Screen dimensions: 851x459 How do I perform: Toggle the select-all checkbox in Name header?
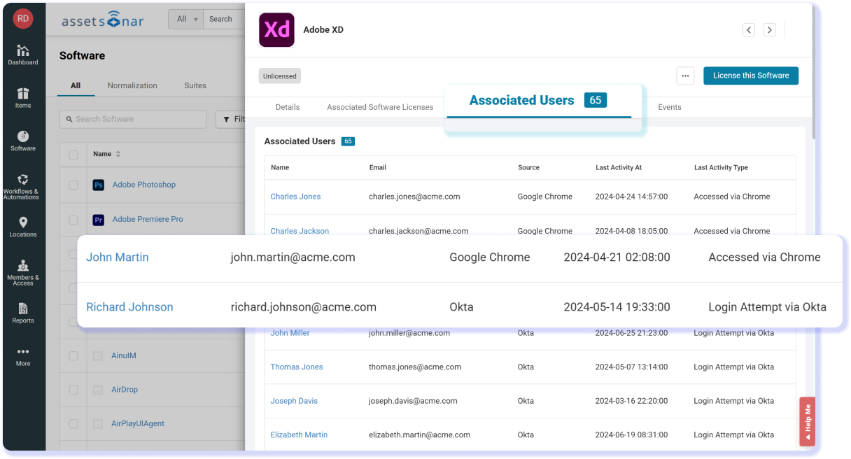73,155
